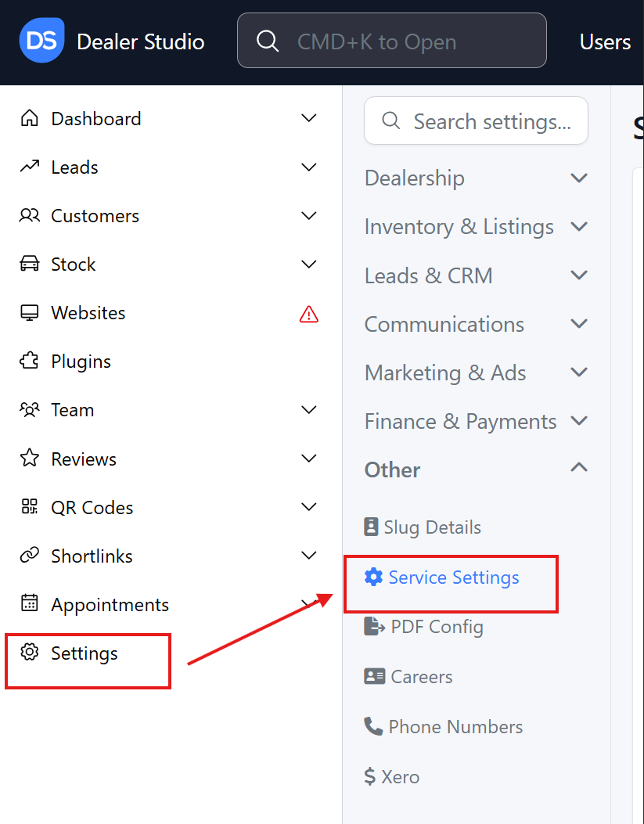This screenshot has height=824, width=644.
Task: Select Service Settings link
Action: (453, 578)
